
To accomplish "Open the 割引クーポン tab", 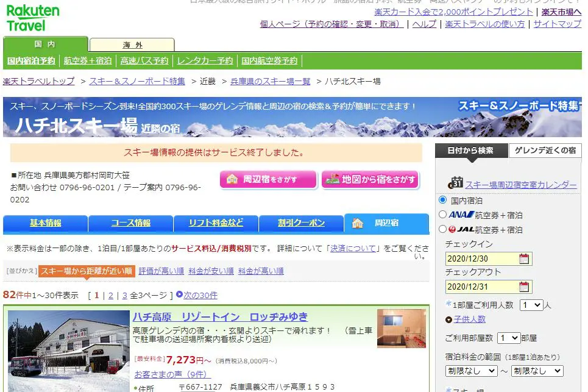I will (301, 223).
